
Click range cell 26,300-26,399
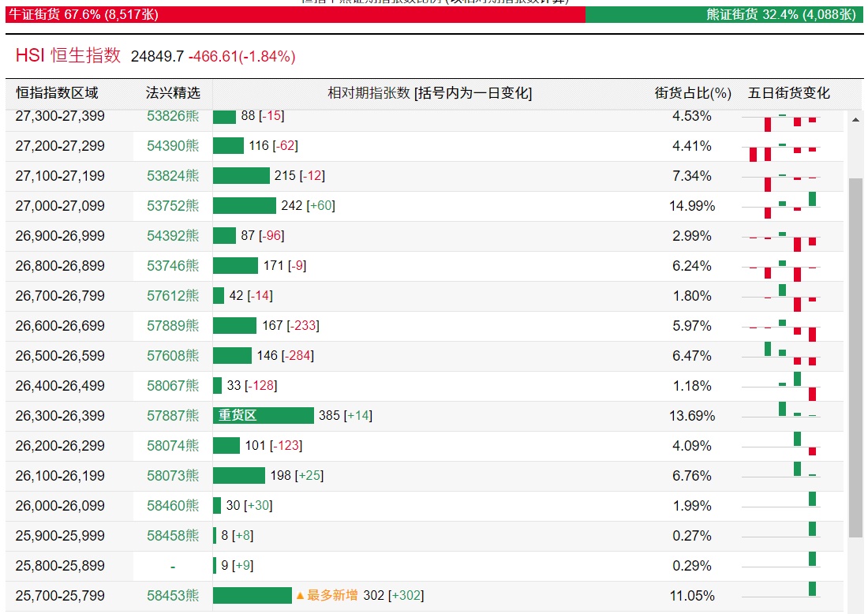click(x=60, y=416)
